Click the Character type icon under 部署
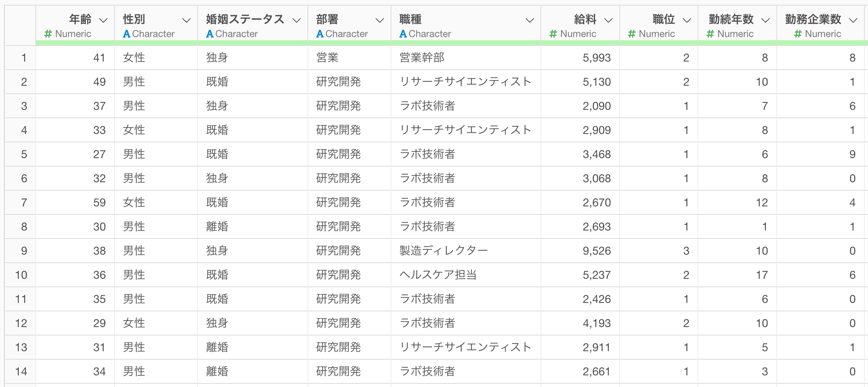The width and height of the screenshot is (868, 387). (x=320, y=34)
